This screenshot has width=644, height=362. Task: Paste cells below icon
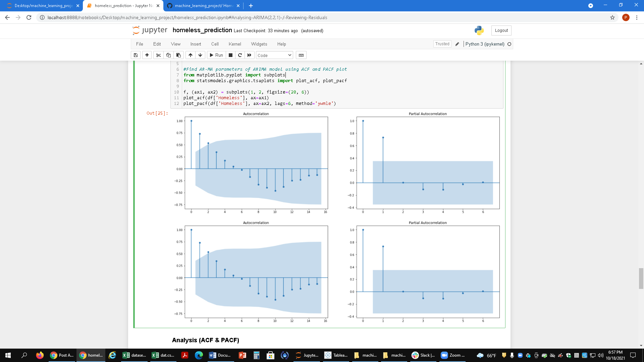178,55
